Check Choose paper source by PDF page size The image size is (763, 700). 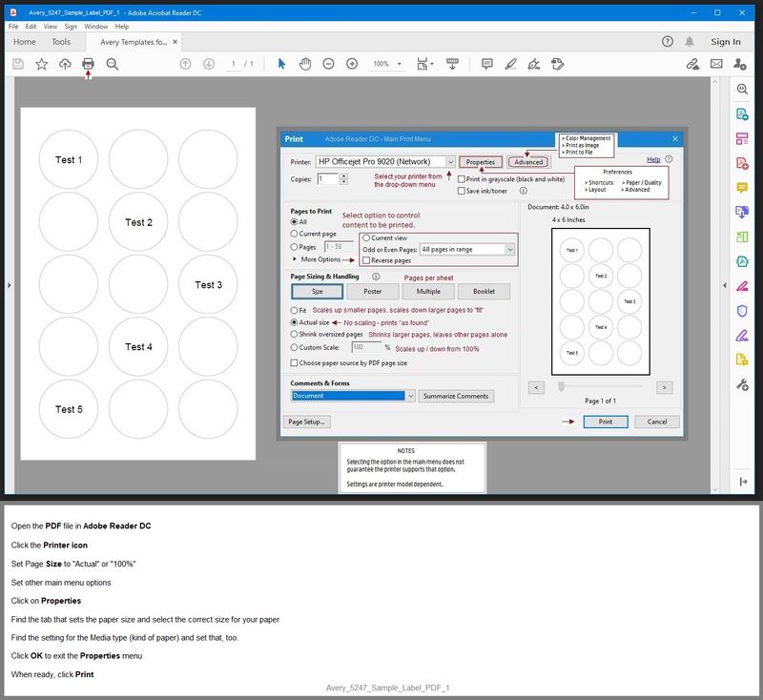click(x=294, y=363)
